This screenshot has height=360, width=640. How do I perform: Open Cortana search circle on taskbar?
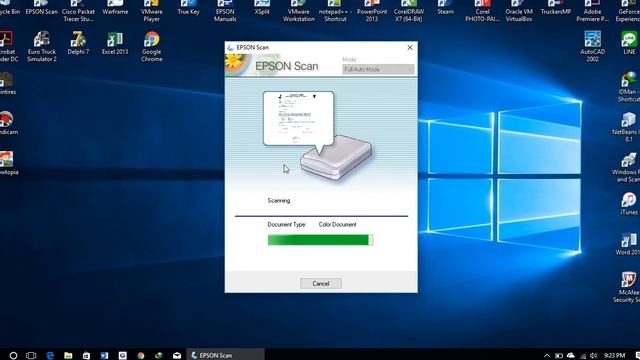point(13,356)
